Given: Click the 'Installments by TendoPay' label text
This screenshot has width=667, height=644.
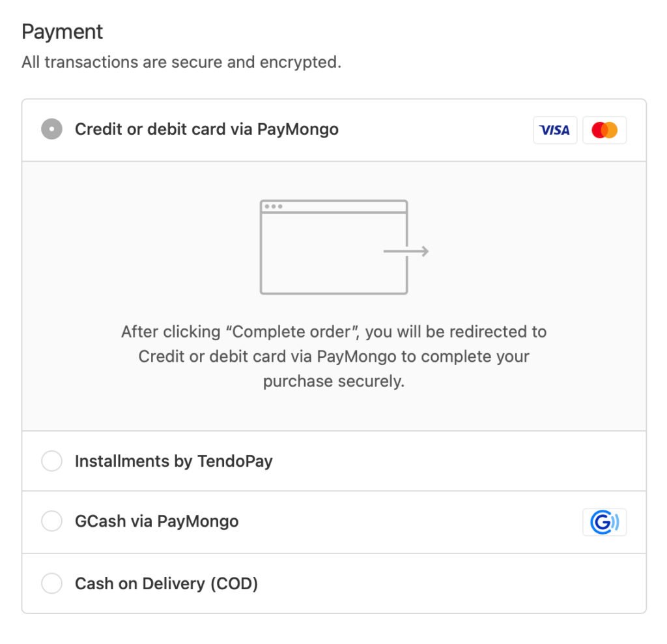Looking at the screenshot, I should pyautogui.click(x=173, y=461).
